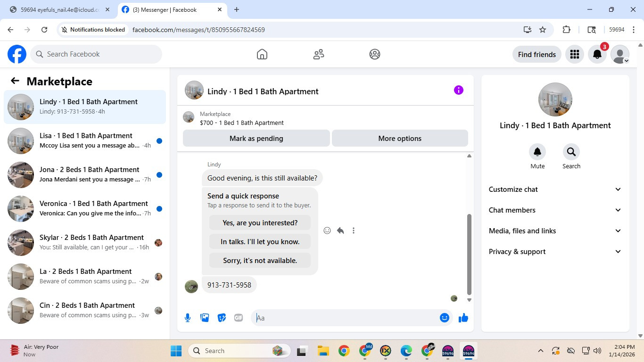The width and height of the screenshot is (644, 362).
Task: Open the Facebook menu grid icon
Action: [574, 54]
